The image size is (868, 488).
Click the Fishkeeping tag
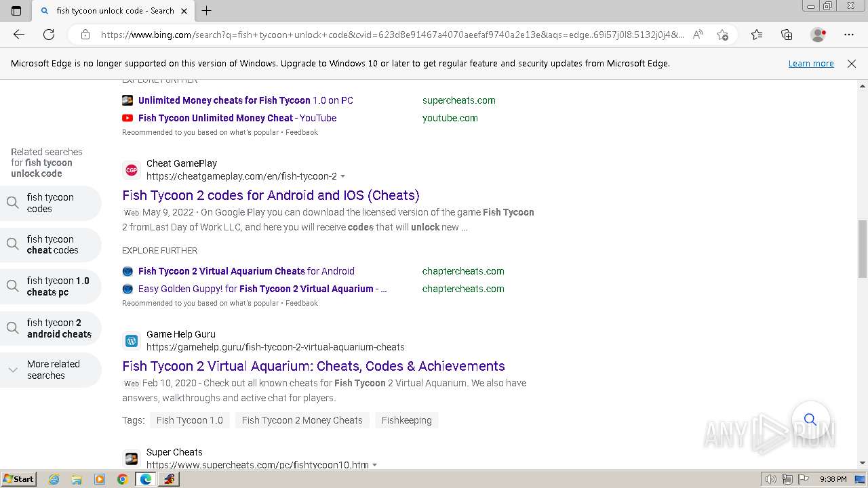(407, 420)
